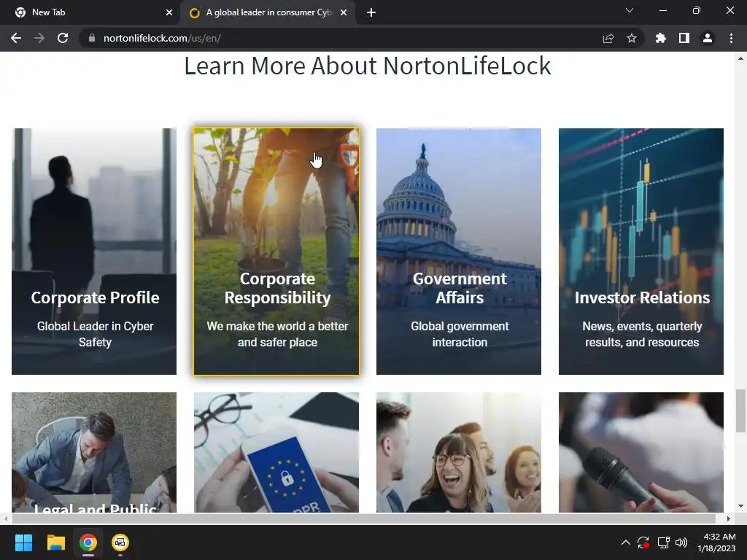The image size is (747, 560).
Task: Click 'Learn More About NortonLifeLock' heading
Action: [x=368, y=66]
